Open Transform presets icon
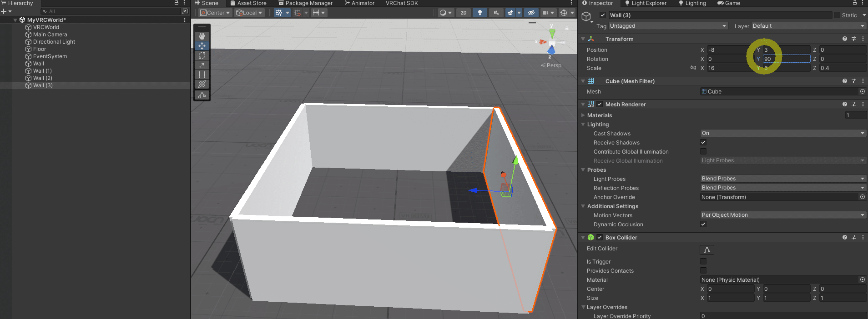Viewport: 868px width, 319px height. pyautogui.click(x=854, y=39)
